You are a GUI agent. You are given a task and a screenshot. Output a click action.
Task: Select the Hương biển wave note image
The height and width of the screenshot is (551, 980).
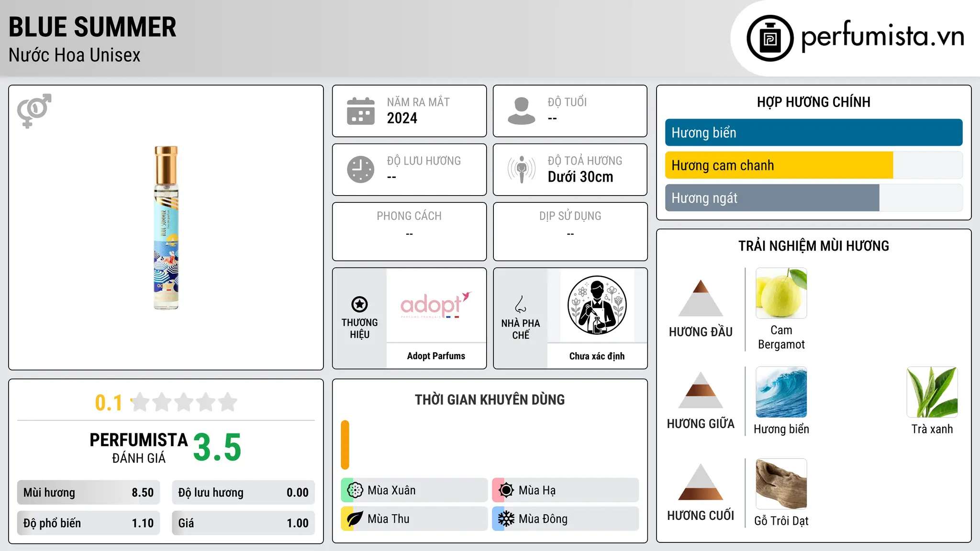[781, 392]
